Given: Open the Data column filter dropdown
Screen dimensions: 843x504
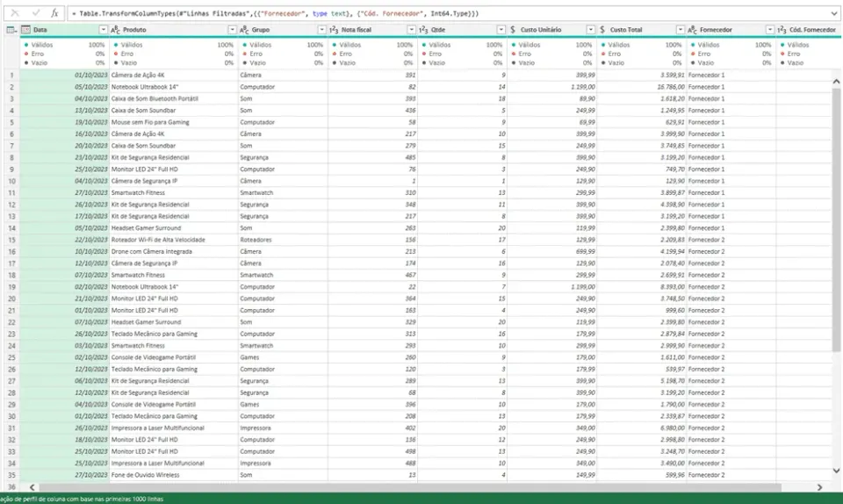Looking at the screenshot, I should 103,30.
